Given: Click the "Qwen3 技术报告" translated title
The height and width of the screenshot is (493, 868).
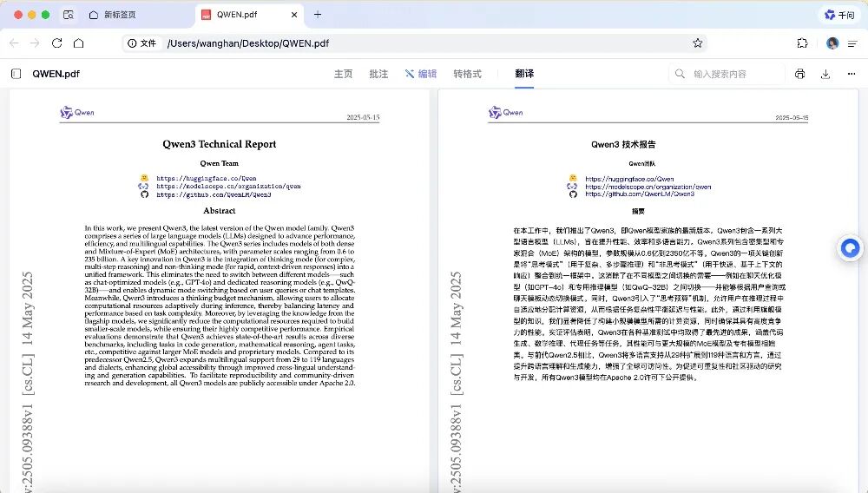Looking at the screenshot, I should point(623,144).
